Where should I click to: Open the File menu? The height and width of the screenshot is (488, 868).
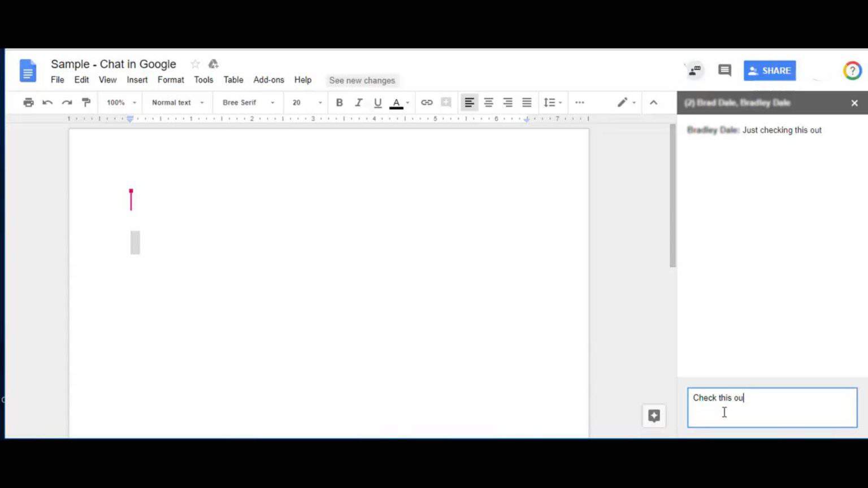(x=57, y=80)
